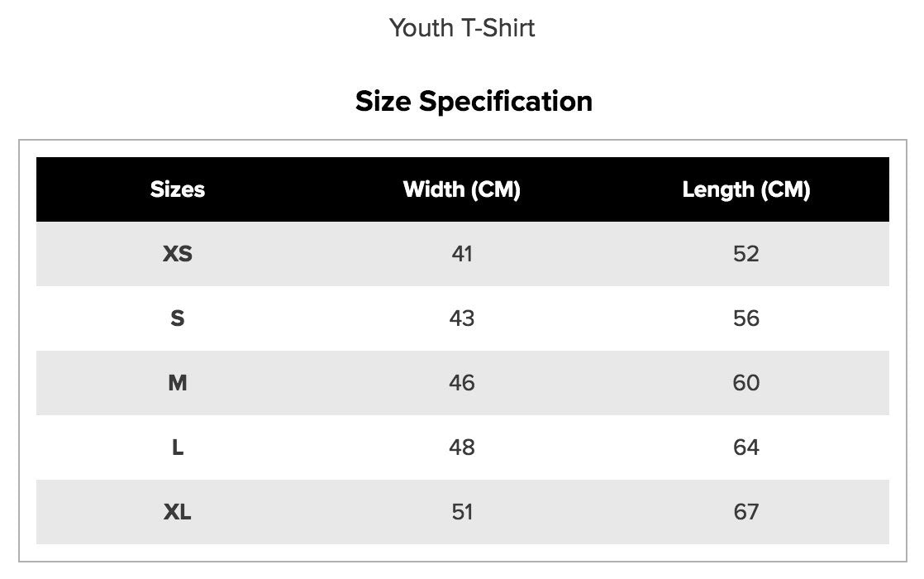The image size is (924, 579).
Task: Click the Size Specification heading
Action: click(474, 101)
